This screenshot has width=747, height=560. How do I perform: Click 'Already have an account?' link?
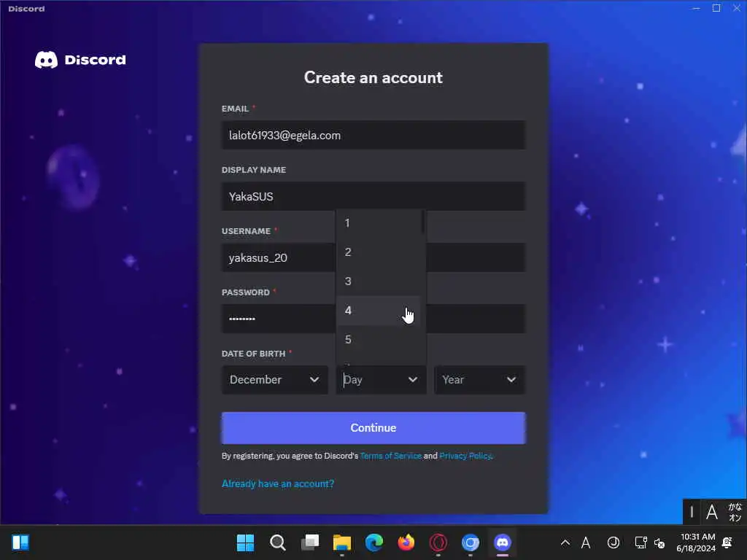click(x=278, y=484)
